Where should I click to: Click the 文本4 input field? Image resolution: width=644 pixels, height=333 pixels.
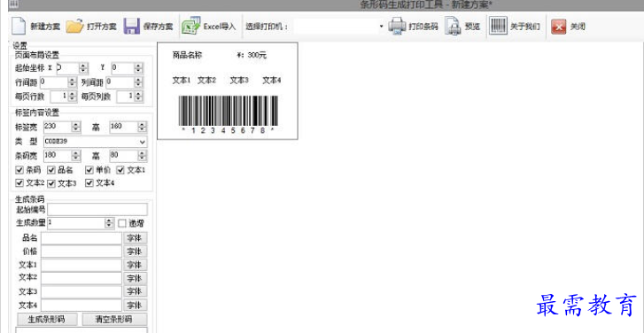(x=81, y=305)
